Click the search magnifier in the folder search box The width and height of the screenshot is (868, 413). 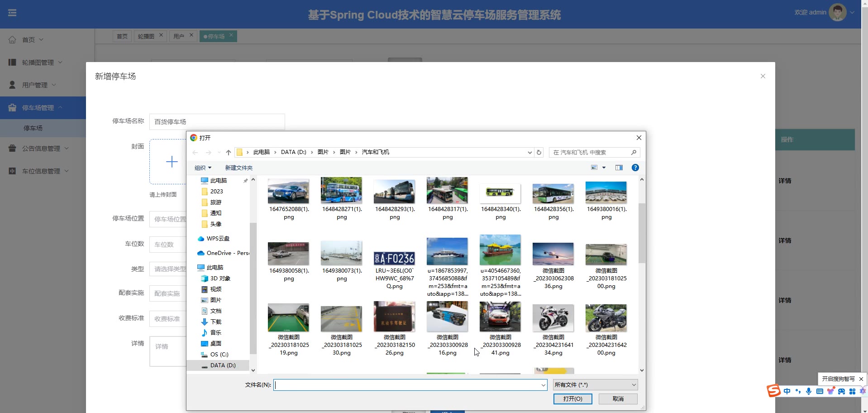tap(634, 153)
